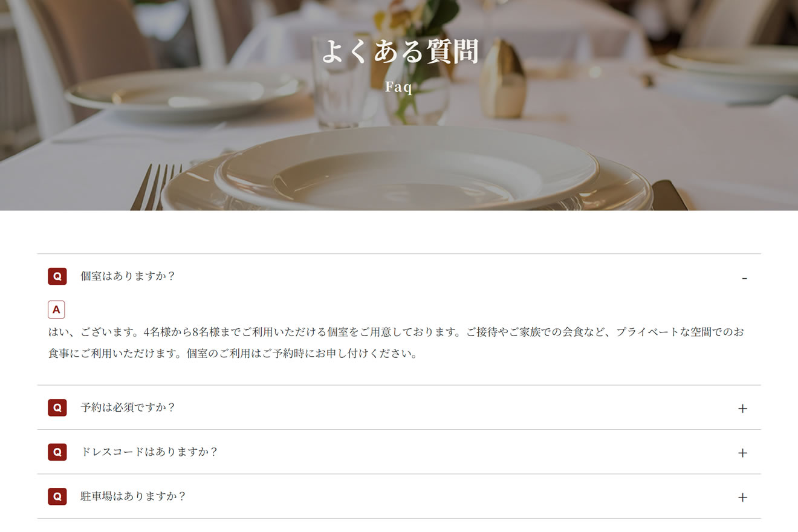
Task: Expand the 駐車場はありますか plus icon
Action: click(742, 497)
